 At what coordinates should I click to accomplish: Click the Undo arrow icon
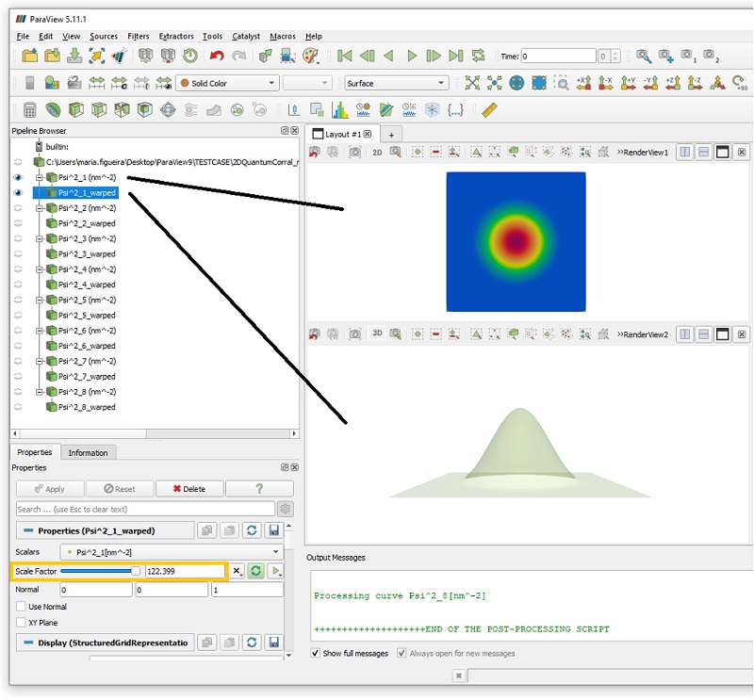(x=218, y=57)
